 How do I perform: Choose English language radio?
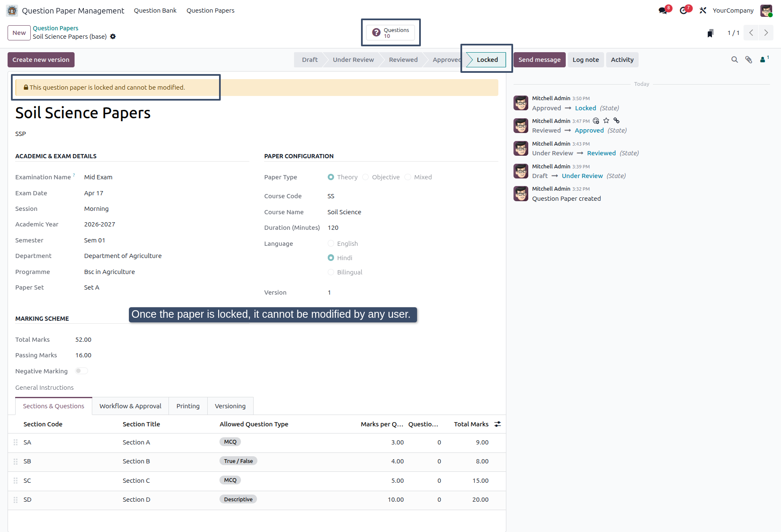coord(331,244)
